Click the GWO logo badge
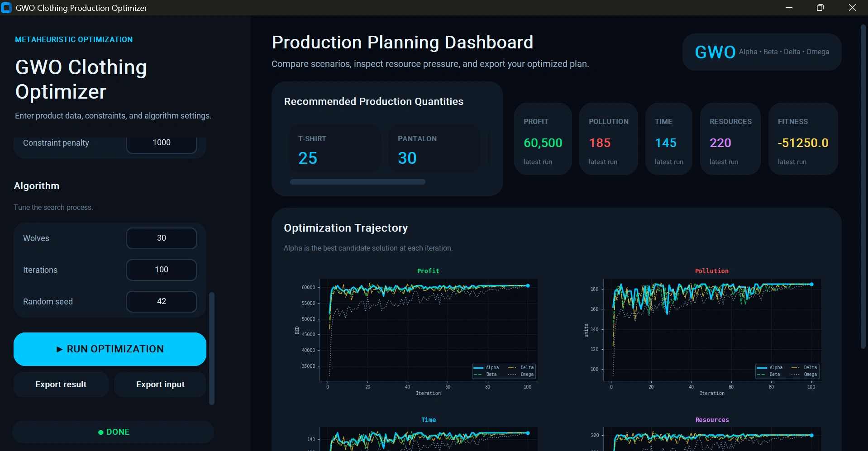Screen dimensions: 868x451 pos(762,52)
